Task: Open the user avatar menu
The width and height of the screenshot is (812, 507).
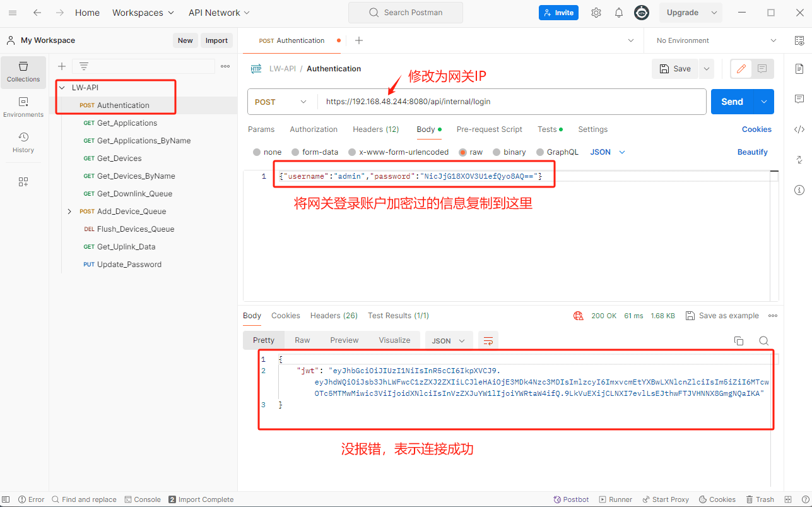Action: click(x=642, y=13)
